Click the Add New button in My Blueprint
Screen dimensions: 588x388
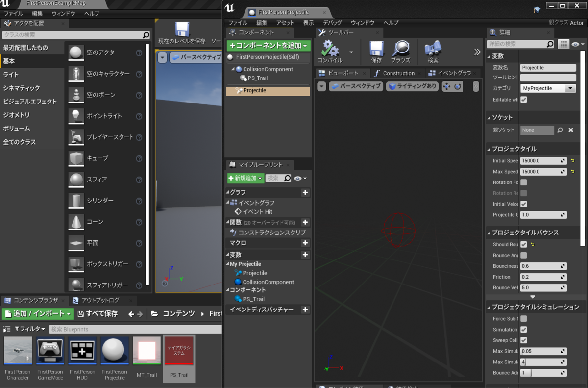click(x=245, y=178)
